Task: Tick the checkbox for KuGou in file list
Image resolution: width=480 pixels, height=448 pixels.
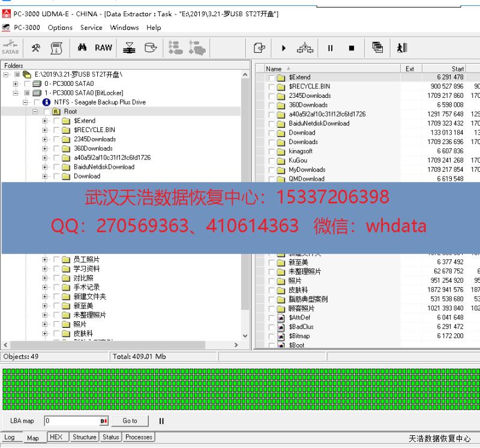Action: pos(272,161)
